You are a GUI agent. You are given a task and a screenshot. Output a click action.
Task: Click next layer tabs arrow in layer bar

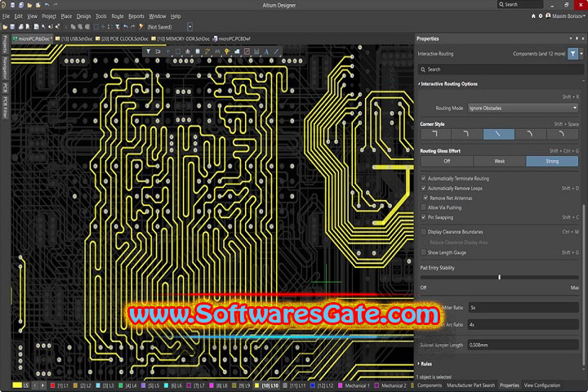[42, 385]
